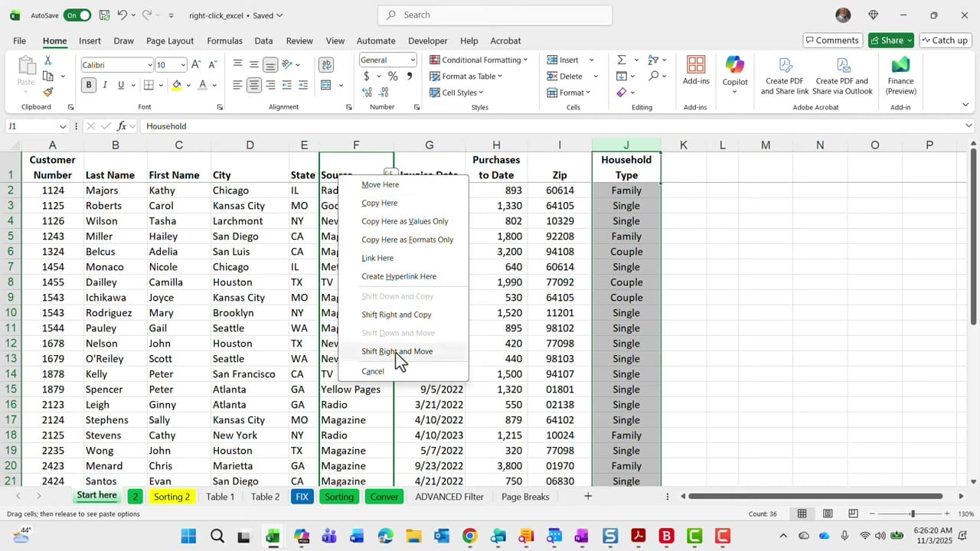Viewport: 980px width, 551px height.
Task: Click the Increase Decimal icon
Action: (x=367, y=92)
